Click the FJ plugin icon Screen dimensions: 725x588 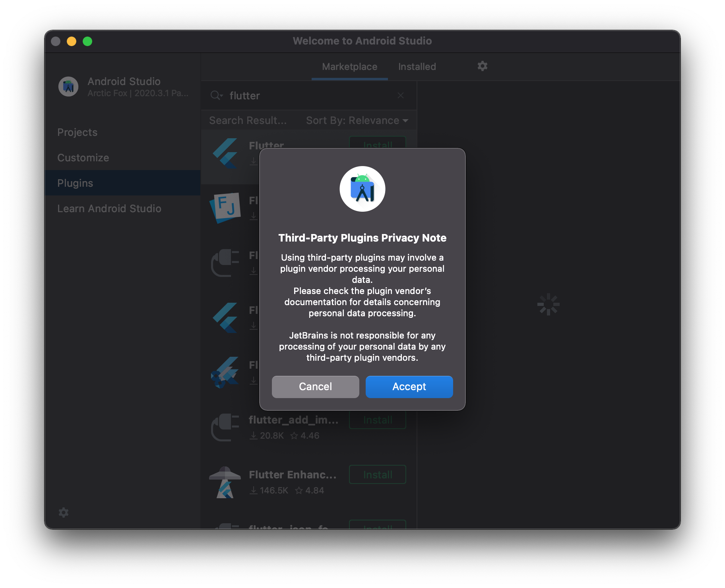tap(225, 208)
